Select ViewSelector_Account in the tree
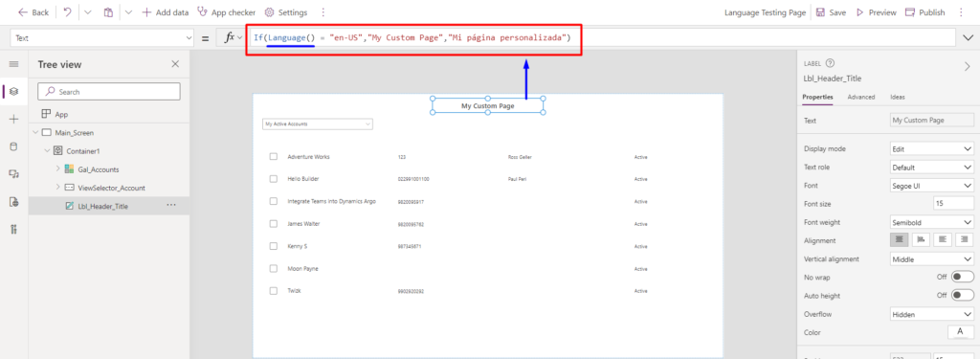 pos(111,188)
